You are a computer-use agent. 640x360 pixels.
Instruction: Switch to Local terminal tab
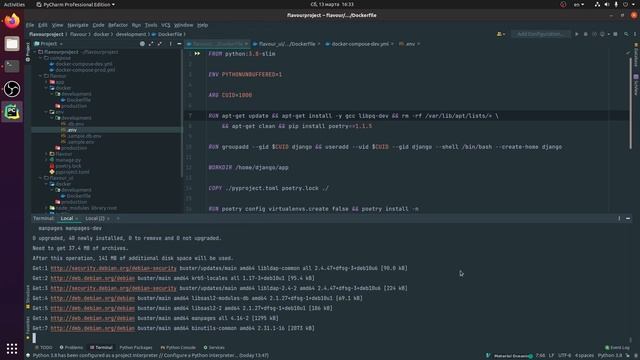67,218
